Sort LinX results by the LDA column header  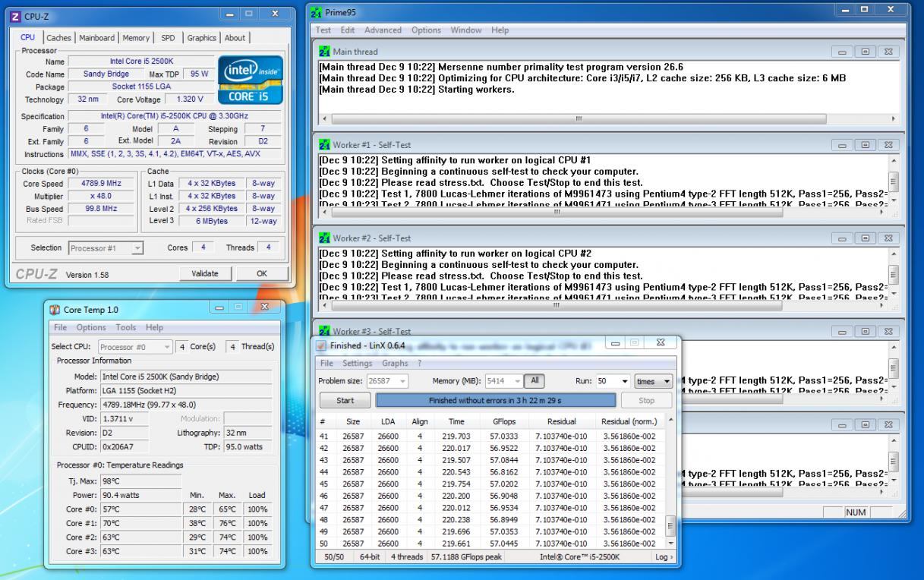[387, 421]
